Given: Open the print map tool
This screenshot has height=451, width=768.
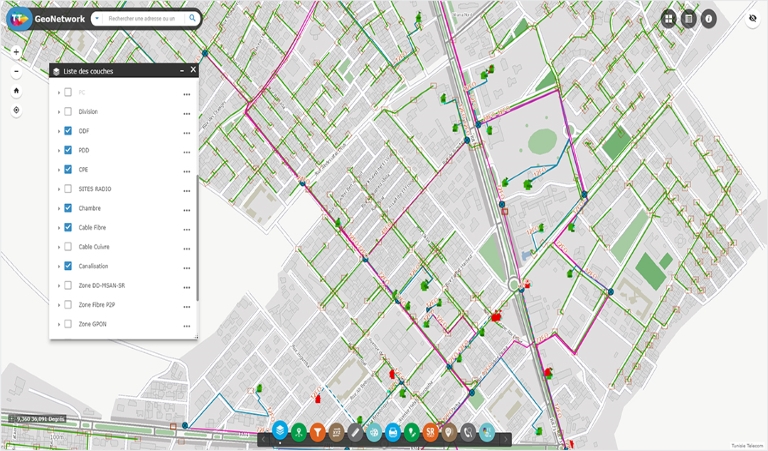Looking at the screenshot, I should pyautogui.click(x=393, y=432).
